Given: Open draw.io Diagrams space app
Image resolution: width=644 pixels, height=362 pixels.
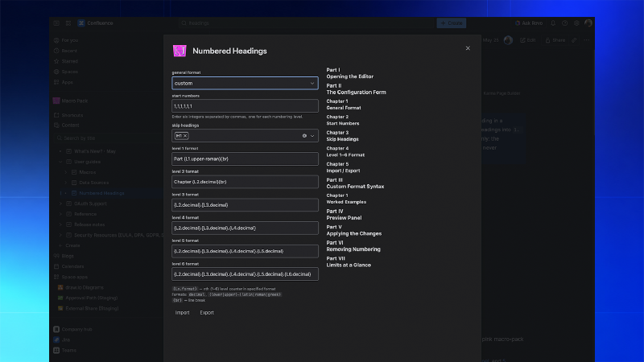Looking at the screenshot, I should (85, 288).
